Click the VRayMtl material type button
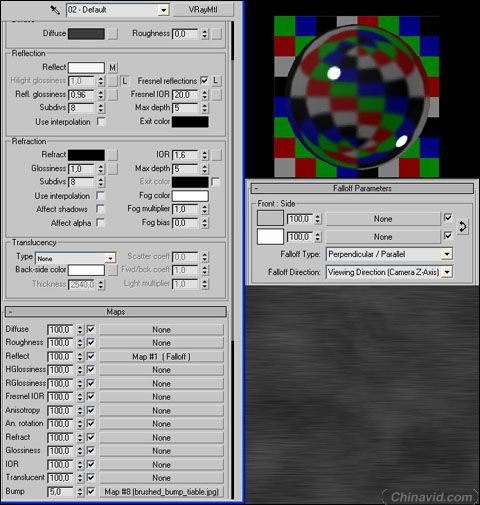Image resolution: width=480 pixels, height=505 pixels. 203,10
